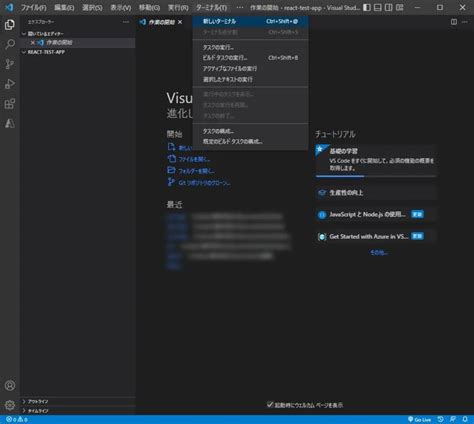This screenshot has height=424, width=474.
Task: Open the Source Control view icon
Action: pos(10,64)
